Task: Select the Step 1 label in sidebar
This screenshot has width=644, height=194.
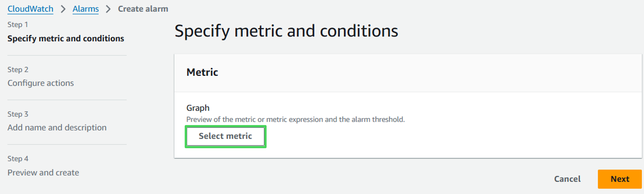Action: [18, 25]
